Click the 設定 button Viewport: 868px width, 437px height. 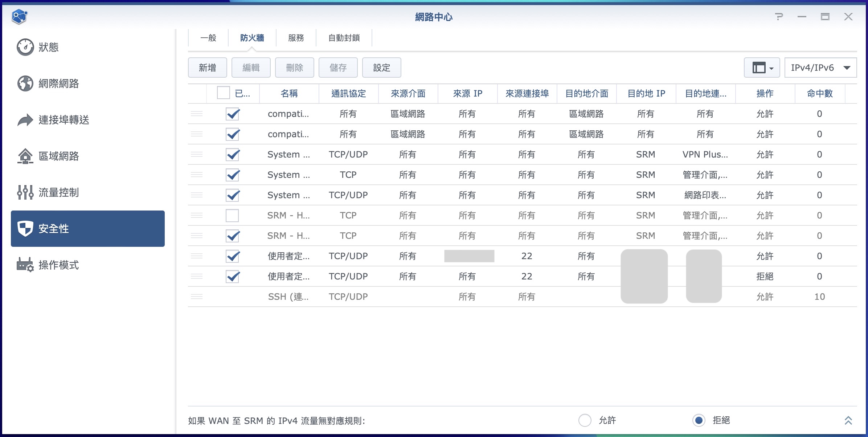click(x=381, y=68)
